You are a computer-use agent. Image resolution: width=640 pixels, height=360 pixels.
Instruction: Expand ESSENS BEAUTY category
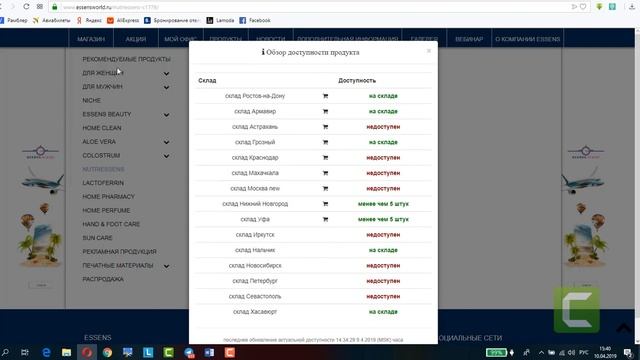point(166,115)
